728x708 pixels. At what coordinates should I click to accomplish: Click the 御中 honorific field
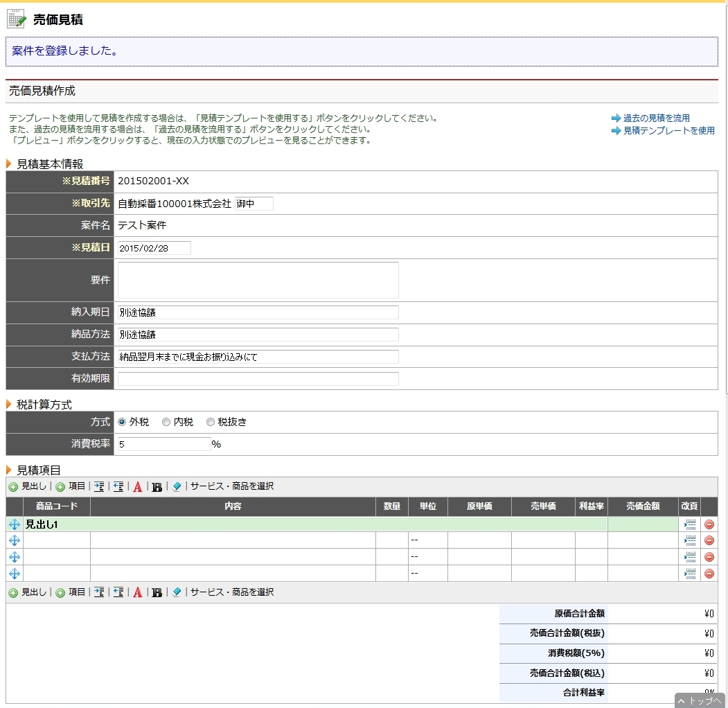[x=254, y=204]
